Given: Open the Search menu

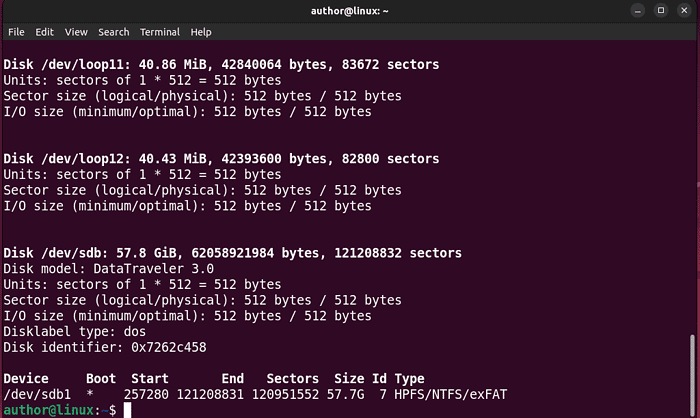Looking at the screenshot, I should 114,32.
